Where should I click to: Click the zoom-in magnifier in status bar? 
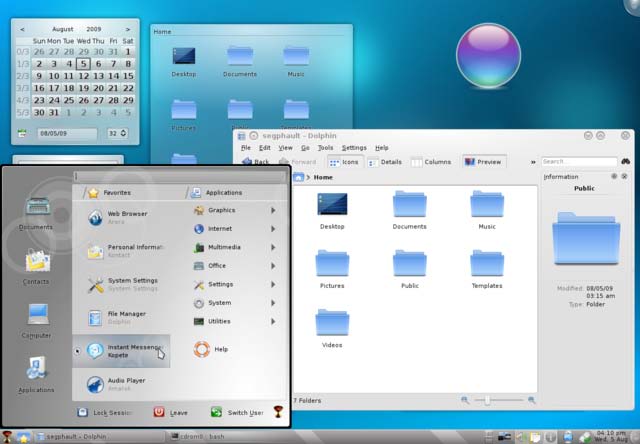click(x=531, y=400)
